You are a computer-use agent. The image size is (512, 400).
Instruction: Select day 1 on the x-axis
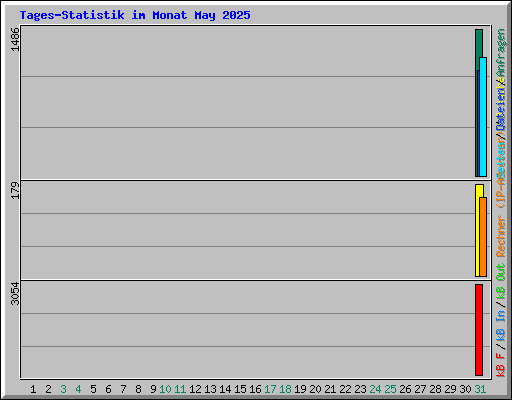(33, 389)
